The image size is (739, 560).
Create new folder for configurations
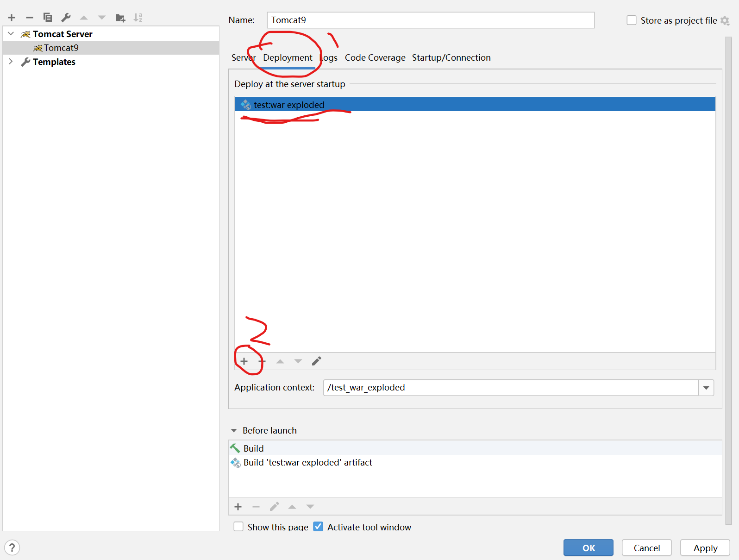120,18
